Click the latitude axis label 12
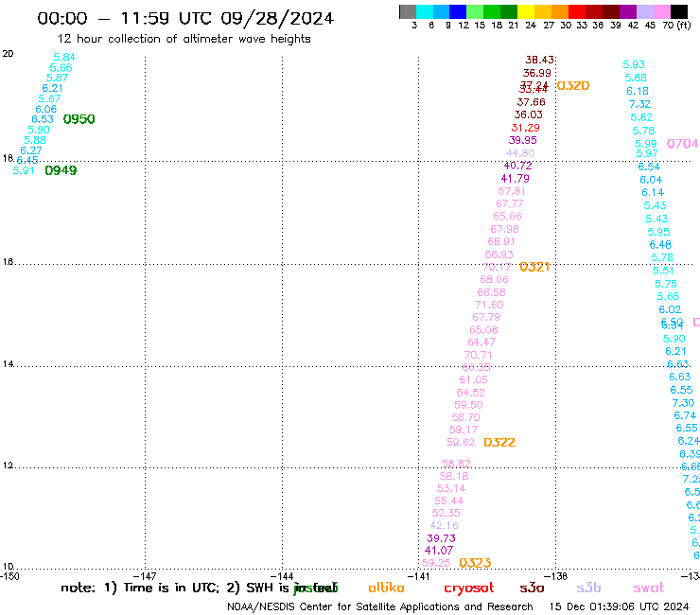The image size is (700, 615). click(x=8, y=466)
